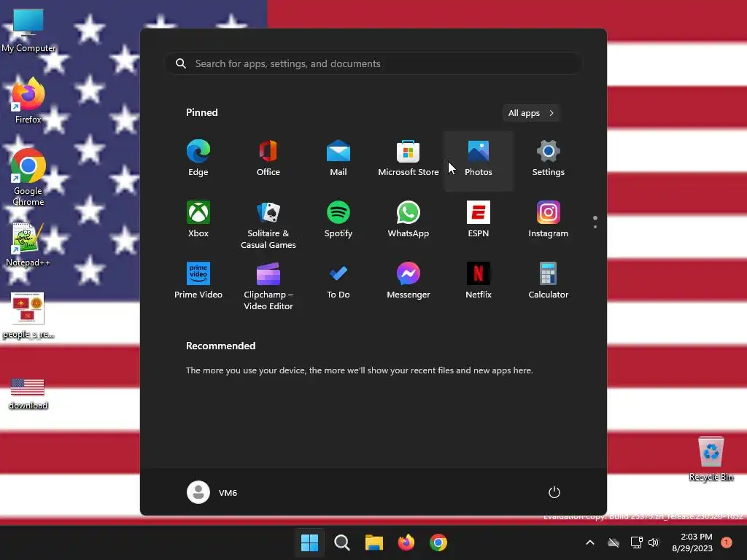The image size is (747, 560).
Task: Open Instagram
Action: point(549,219)
